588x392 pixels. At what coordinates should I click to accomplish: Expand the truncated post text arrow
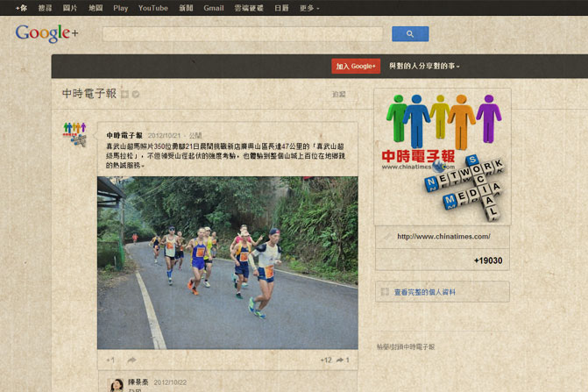(143, 166)
